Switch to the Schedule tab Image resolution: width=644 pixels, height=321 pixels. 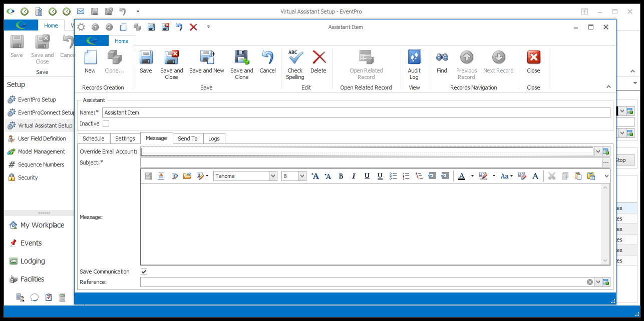coord(94,138)
